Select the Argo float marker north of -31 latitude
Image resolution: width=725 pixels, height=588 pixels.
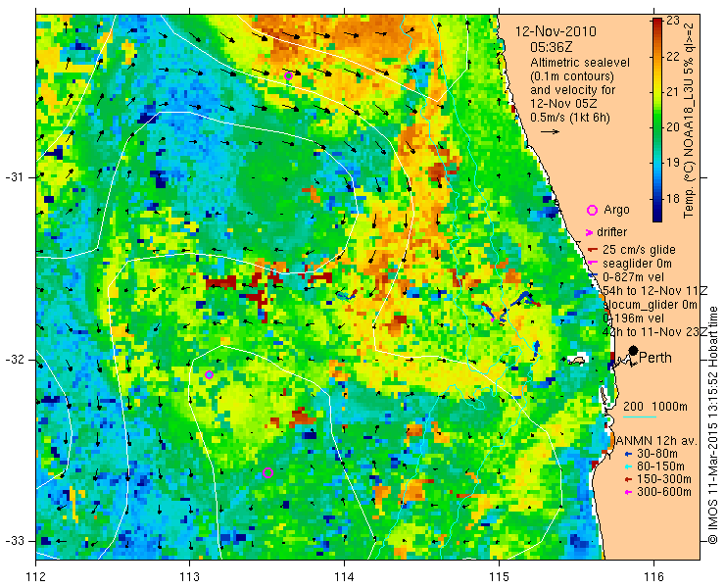click(x=288, y=76)
